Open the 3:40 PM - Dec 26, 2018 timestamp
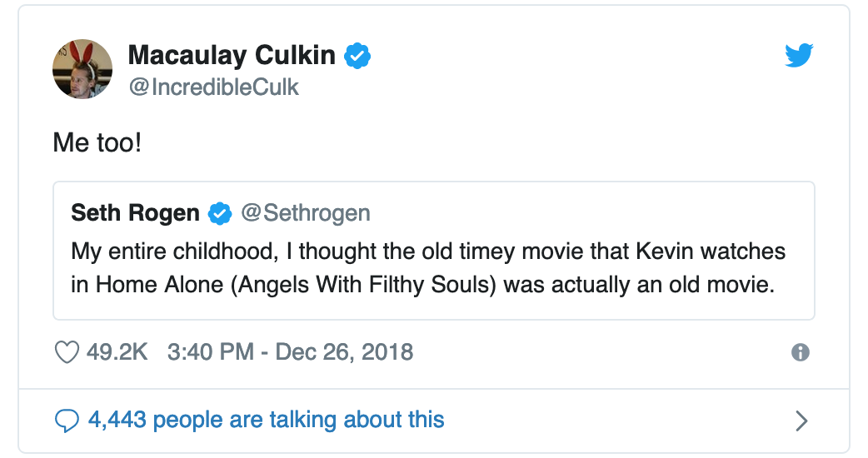 tap(290, 351)
